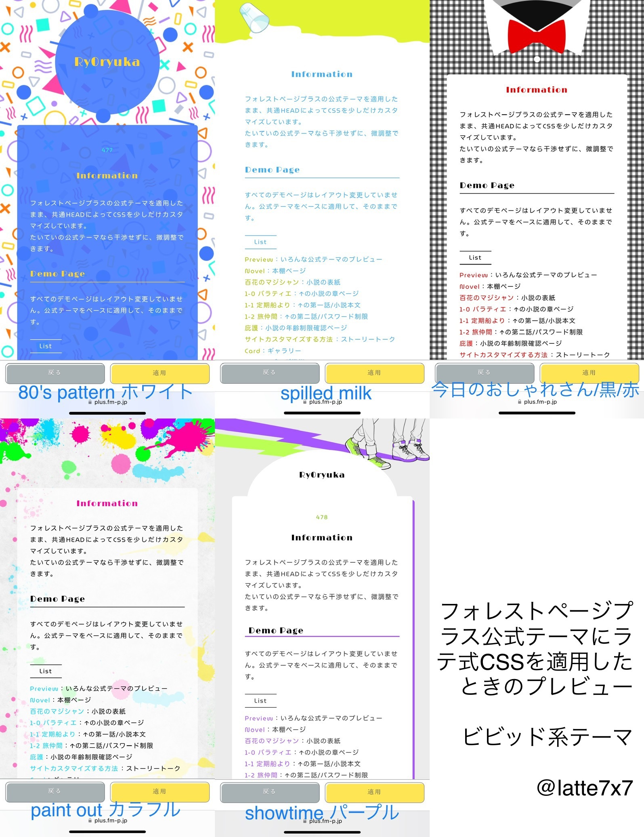The height and width of the screenshot is (837, 644).
Task: Tap 戻る in the spilled milk preview
Action: [x=270, y=373]
